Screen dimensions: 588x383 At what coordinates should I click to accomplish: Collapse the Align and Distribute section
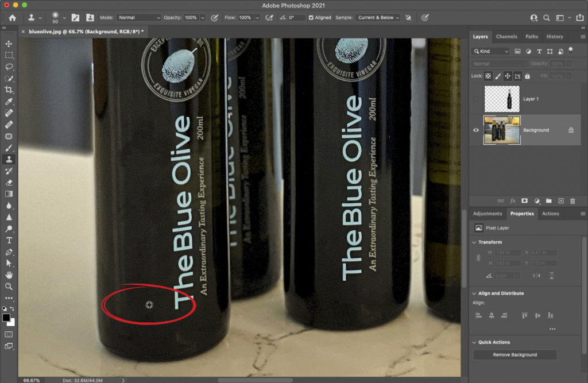coord(474,293)
